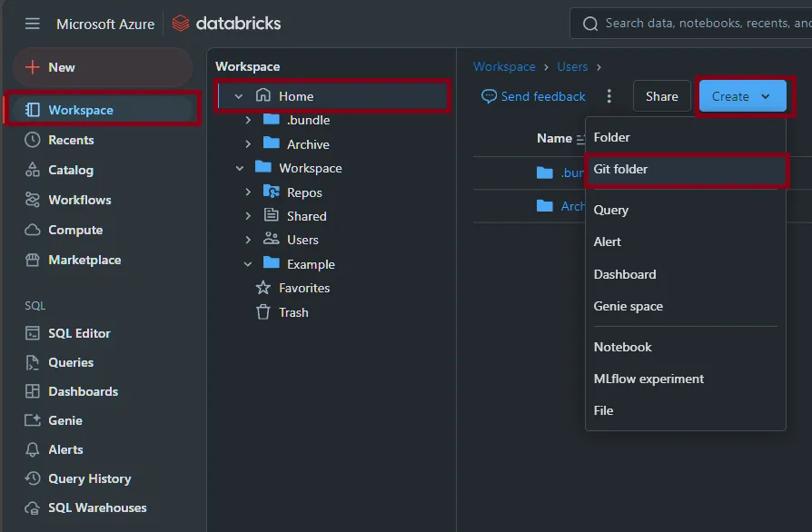This screenshot has width=812, height=532.
Task: Open the Alerts bell icon
Action: (x=33, y=449)
